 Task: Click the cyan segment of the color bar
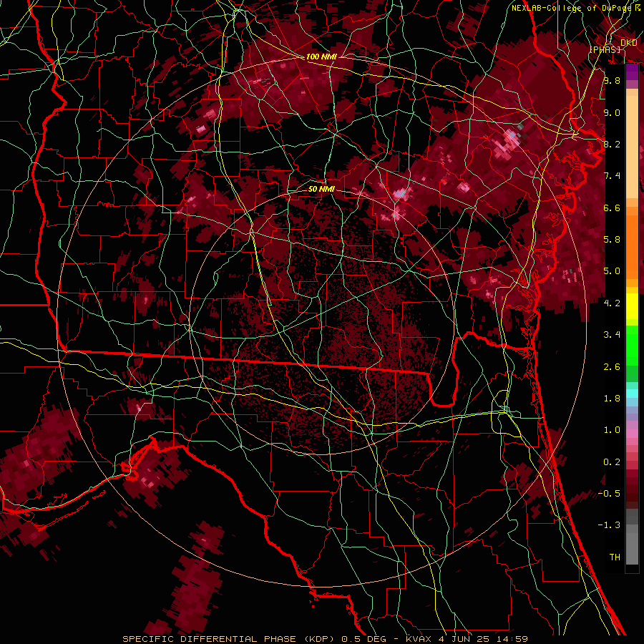632,394
